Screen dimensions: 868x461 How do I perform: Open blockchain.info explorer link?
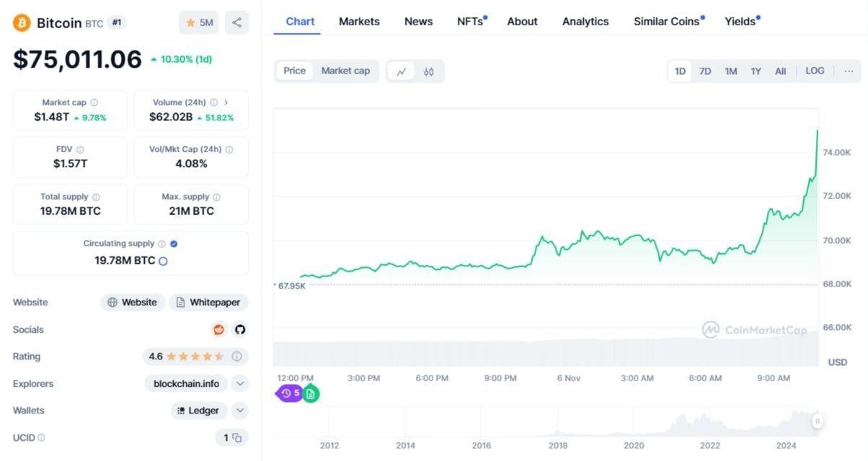coord(186,384)
